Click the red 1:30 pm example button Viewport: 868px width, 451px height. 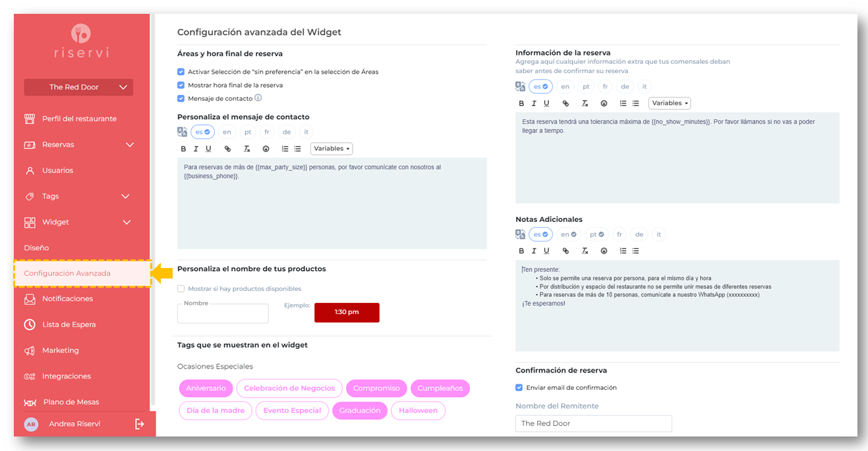(347, 312)
